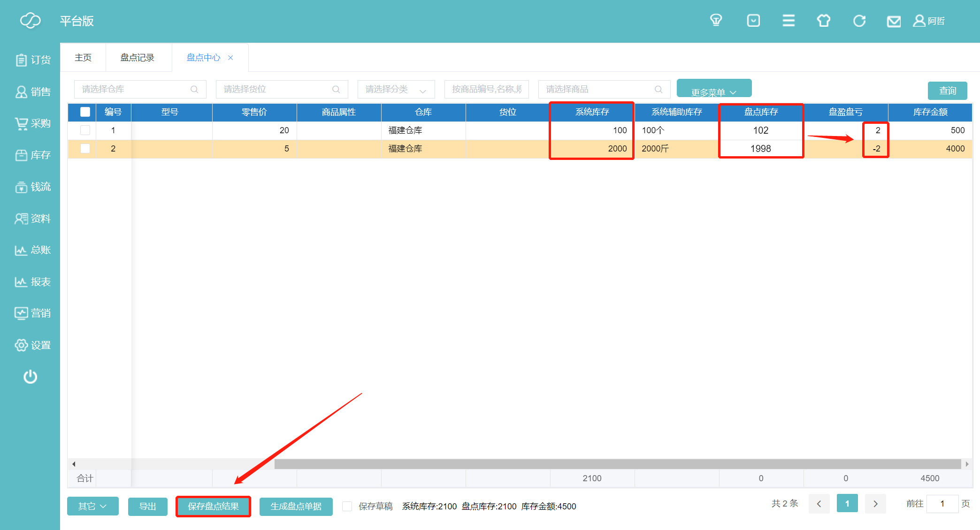Click the 保存盘点结果 button

[213, 507]
